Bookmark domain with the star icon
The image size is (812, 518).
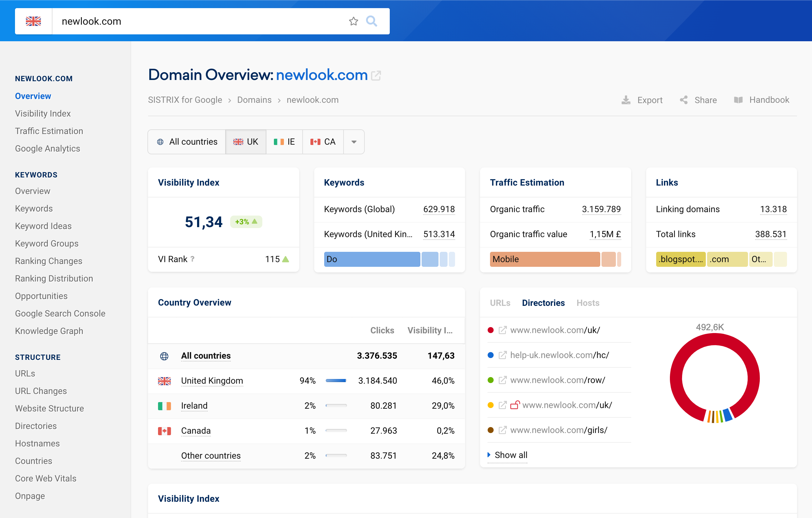point(354,21)
